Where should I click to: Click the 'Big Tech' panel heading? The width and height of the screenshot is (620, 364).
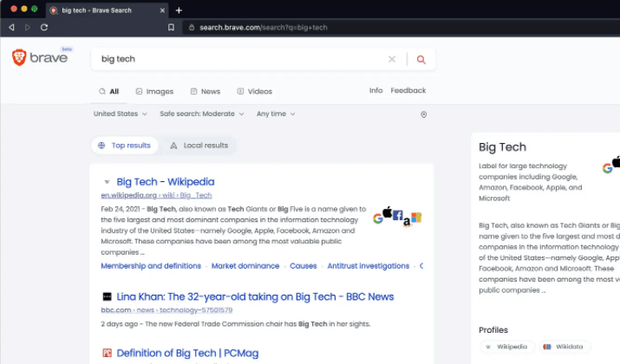click(x=503, y=147)
